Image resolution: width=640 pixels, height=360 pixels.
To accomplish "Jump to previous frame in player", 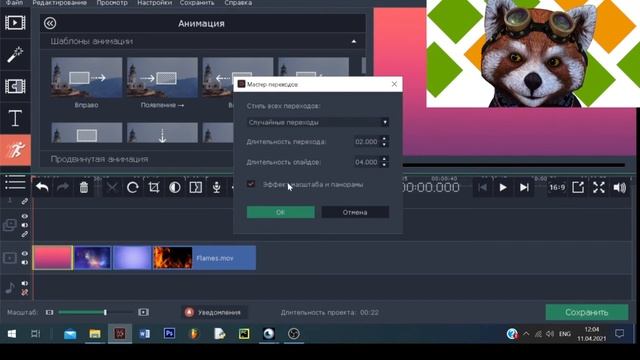I will coord(482,187).
